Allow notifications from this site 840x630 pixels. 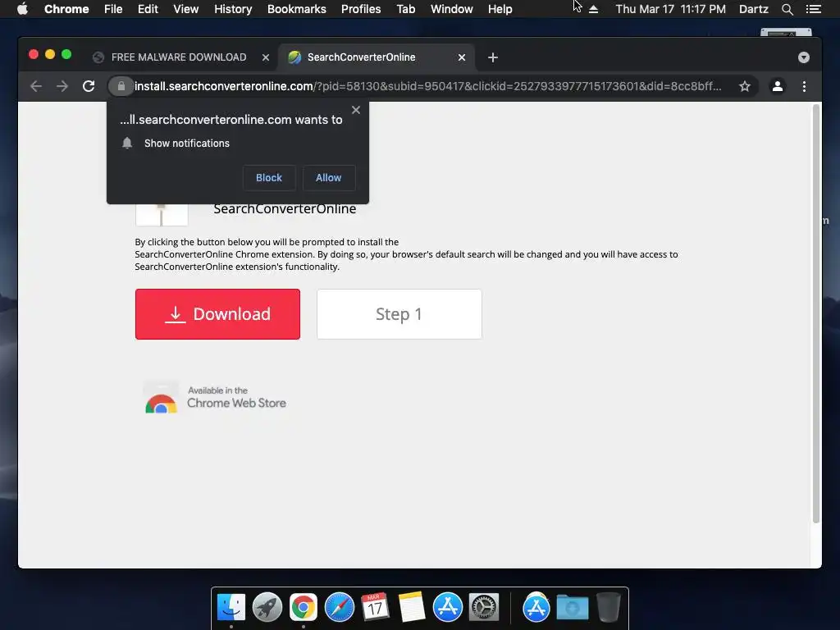(328, 178)
